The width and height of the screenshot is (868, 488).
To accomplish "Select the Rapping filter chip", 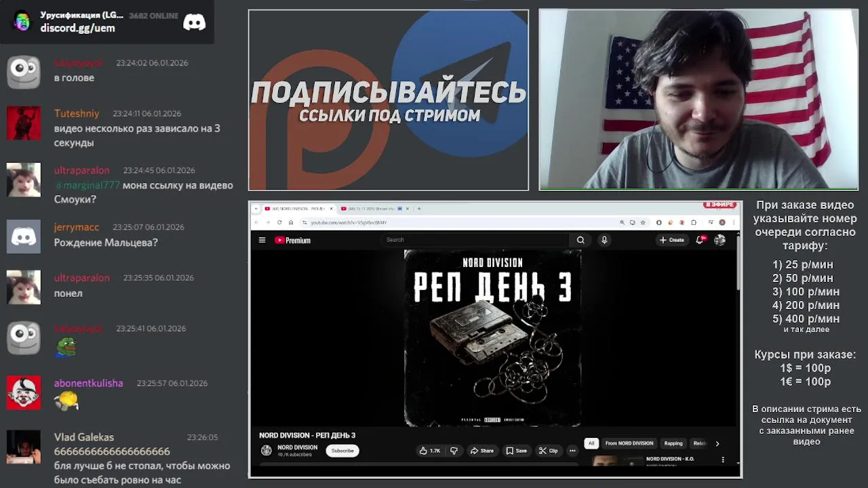I will [673, 443].
